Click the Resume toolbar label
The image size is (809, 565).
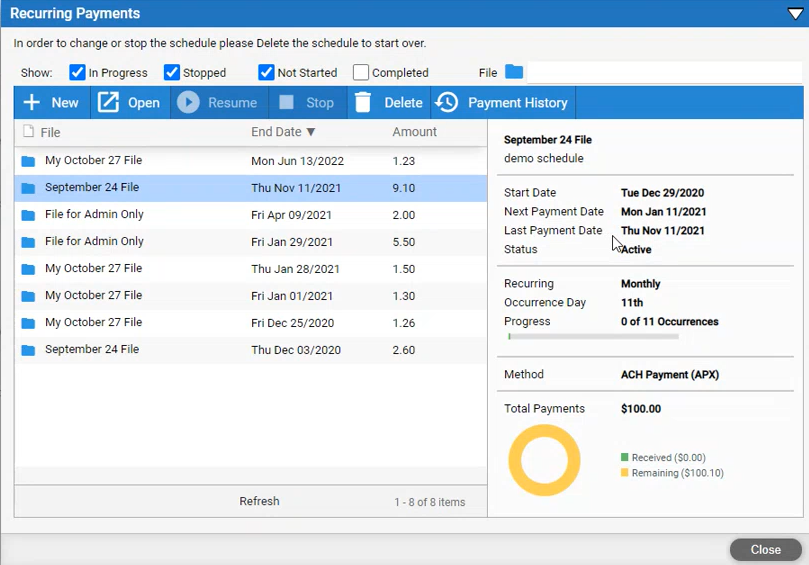click(233, 103)
